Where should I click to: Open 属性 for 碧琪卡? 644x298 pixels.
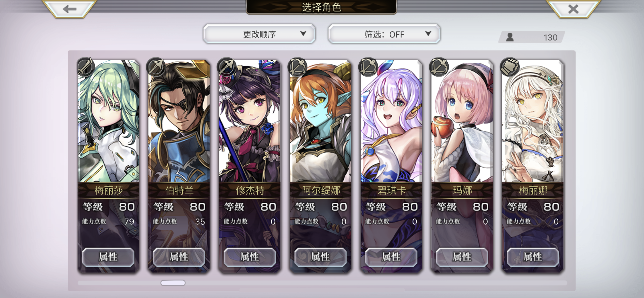point(391,257)
